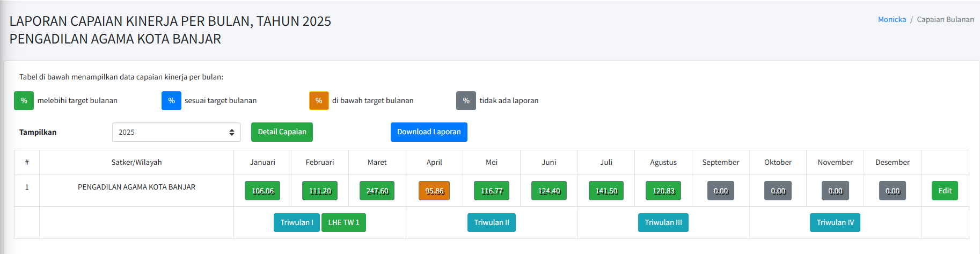Open the Maret value 247.60 badge
The image size is (980, 254).
[377, 191]
